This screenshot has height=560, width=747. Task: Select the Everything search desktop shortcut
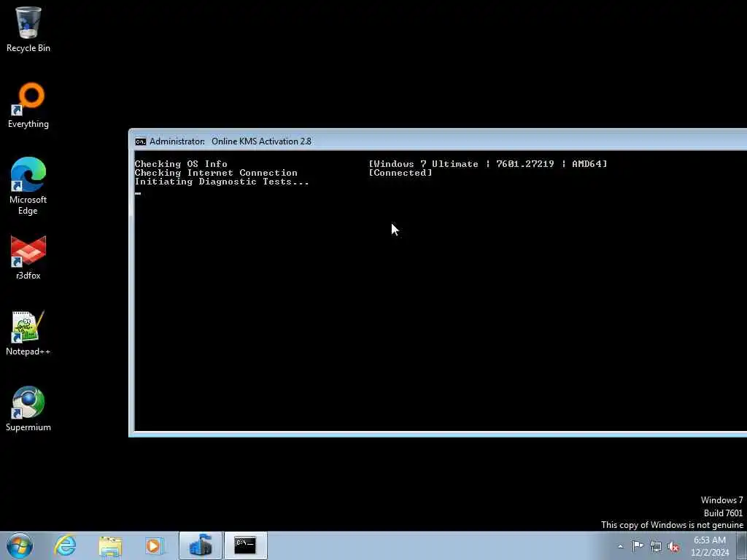[x=28, y=106]
